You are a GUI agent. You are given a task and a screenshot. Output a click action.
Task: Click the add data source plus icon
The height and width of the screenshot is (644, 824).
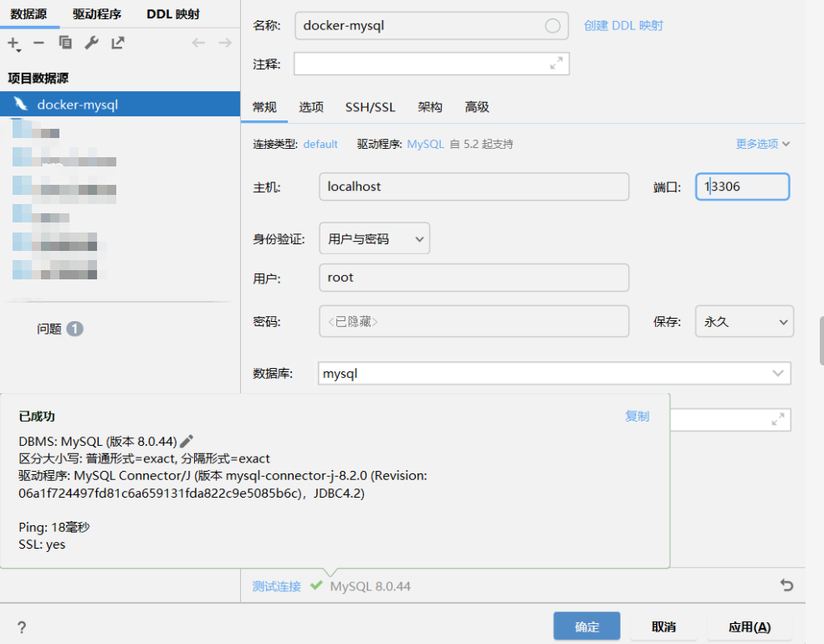coord(14,43)
